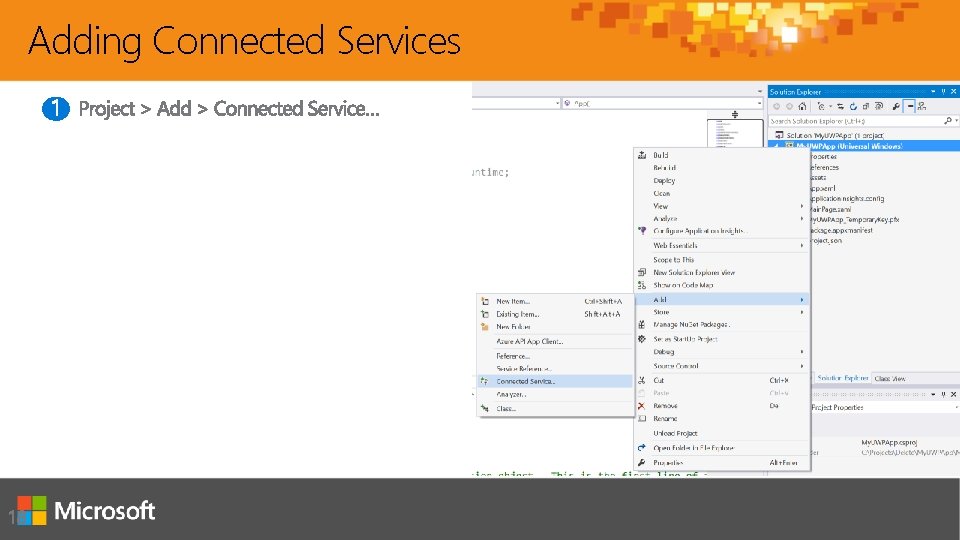Click Sync with Active Document icon

coord(841,107)
